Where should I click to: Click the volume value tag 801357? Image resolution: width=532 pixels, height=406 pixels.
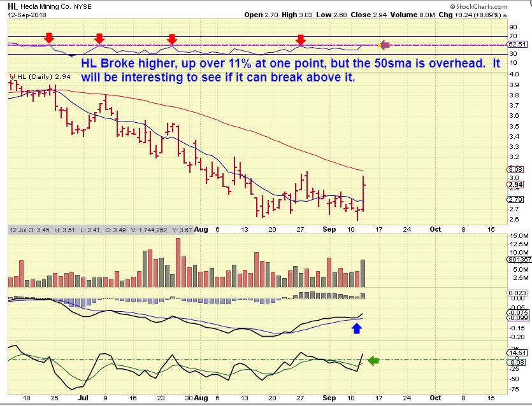tap(519, 259)
